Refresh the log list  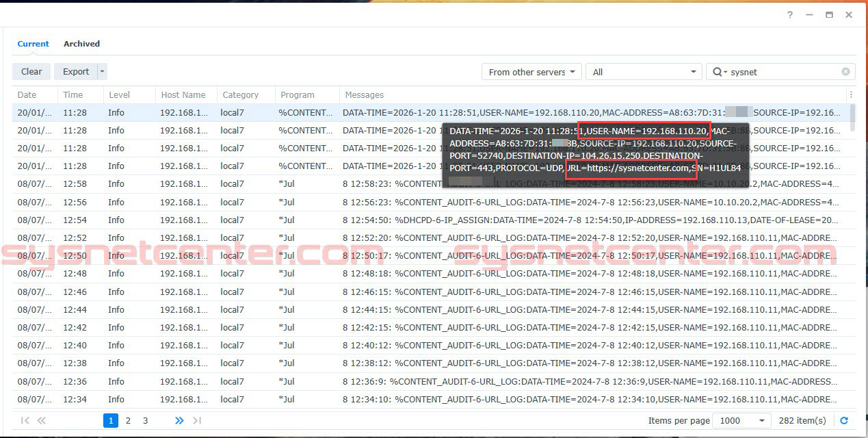[x=844, y=421]
